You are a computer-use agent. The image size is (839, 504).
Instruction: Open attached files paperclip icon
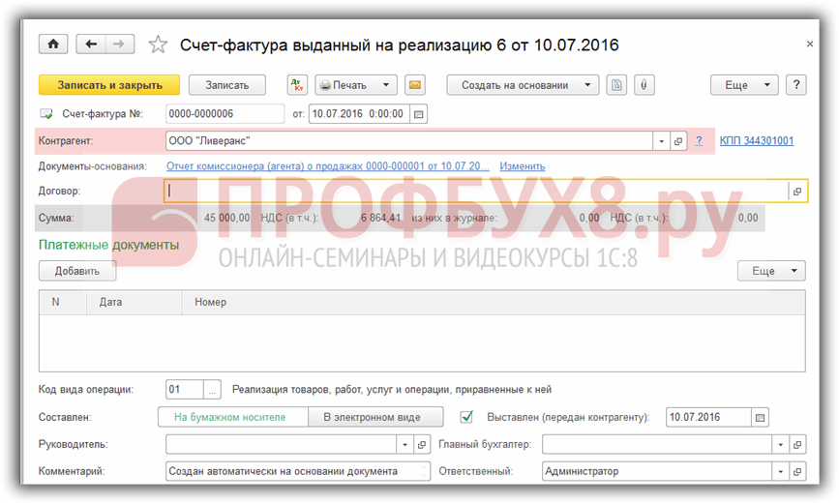[644, 85]
